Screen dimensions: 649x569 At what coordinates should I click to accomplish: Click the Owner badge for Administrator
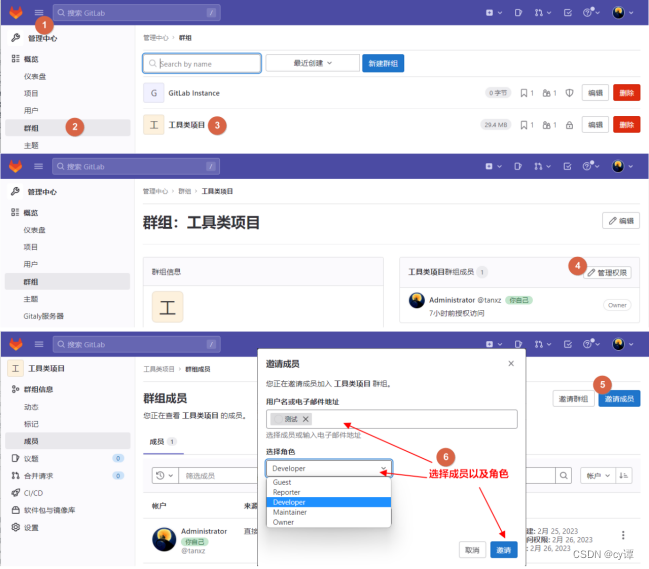617,305
